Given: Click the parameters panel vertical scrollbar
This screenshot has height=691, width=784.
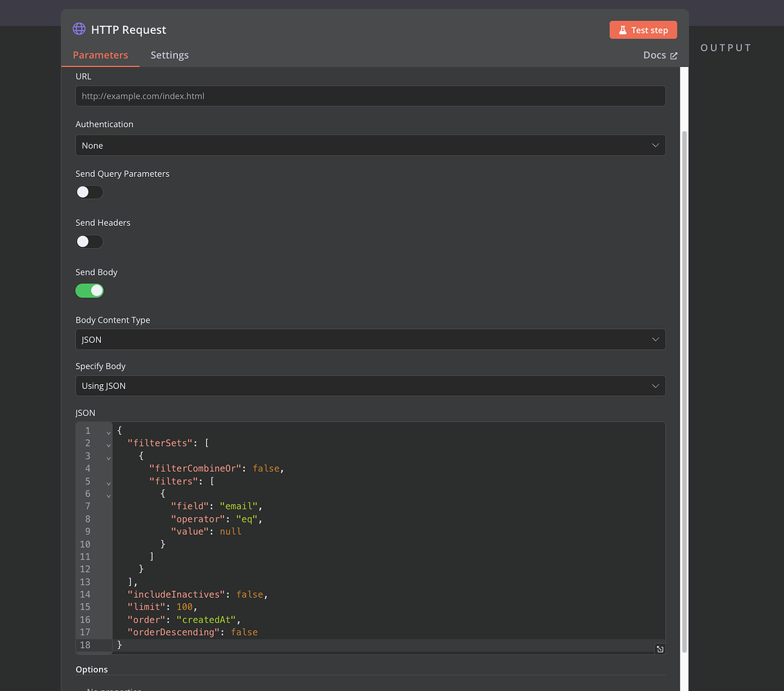Looking at the screenshot, I should coord(684,387).
